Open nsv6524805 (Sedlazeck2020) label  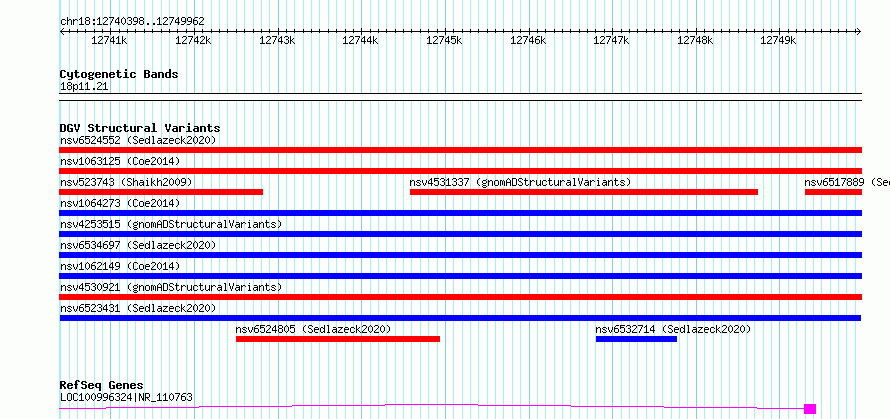coord(313,329)
